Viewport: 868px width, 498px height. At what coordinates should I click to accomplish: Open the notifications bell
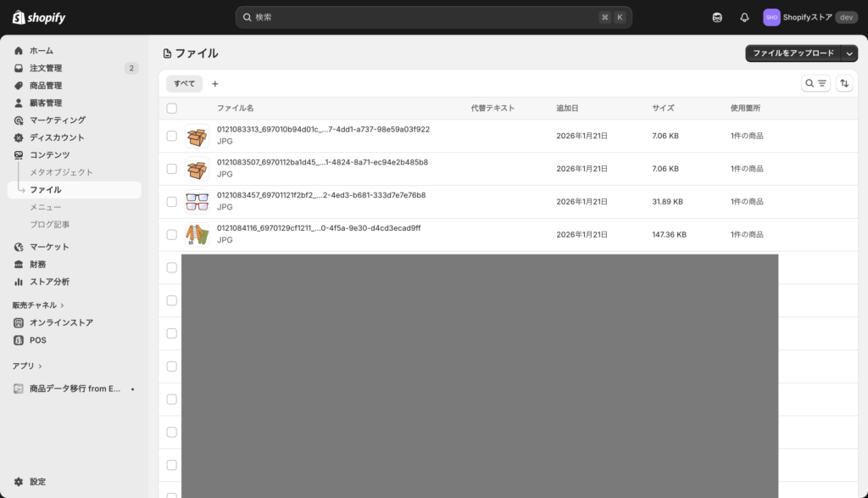(744, 17)
